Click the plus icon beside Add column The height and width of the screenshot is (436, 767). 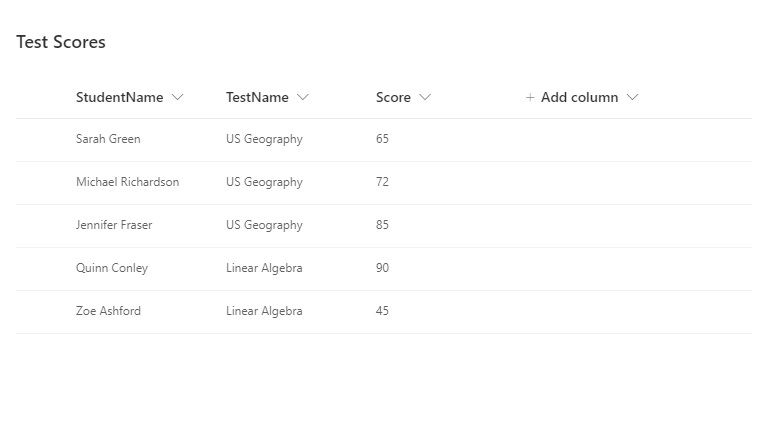530,97
